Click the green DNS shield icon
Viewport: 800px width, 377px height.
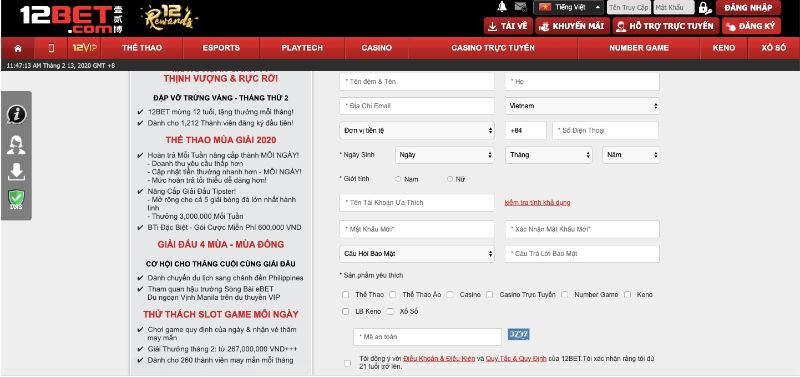(16, 199)
